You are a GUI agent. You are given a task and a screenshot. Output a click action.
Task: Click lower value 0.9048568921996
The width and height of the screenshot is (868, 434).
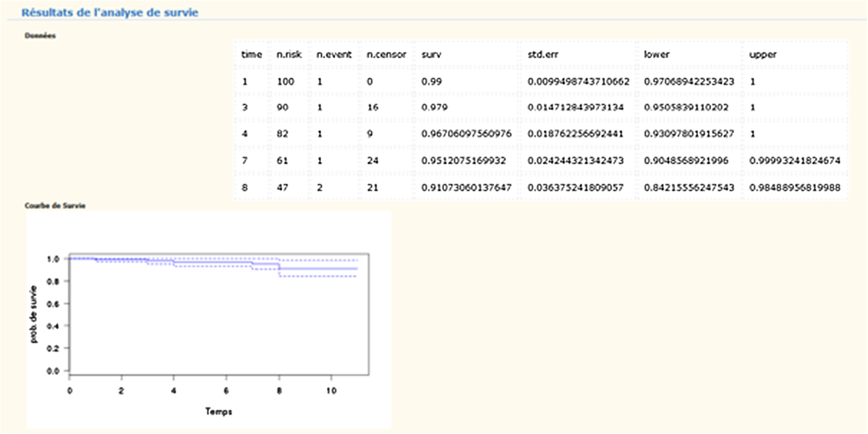pyautogui.click(x=686, y=160)
